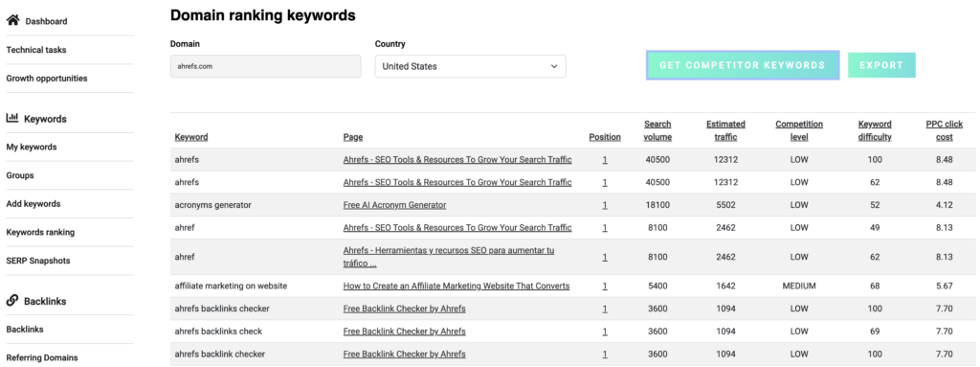Click the Country dropdown chevron arrow

(554, 66)
